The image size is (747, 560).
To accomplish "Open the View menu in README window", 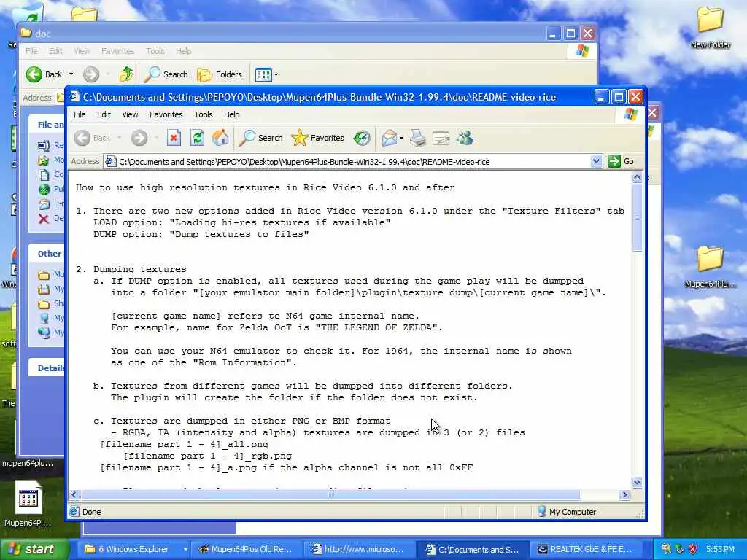I will coord(130,114).
